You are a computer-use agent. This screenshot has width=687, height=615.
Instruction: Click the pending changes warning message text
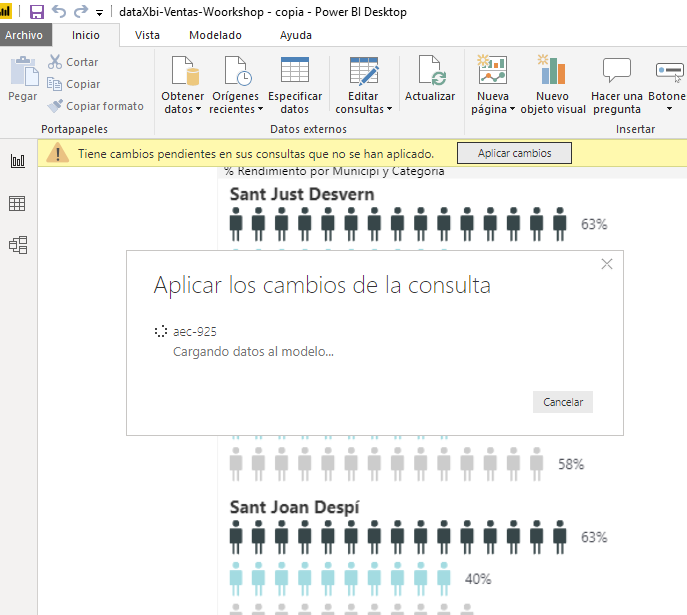click(x=256, y=154)
